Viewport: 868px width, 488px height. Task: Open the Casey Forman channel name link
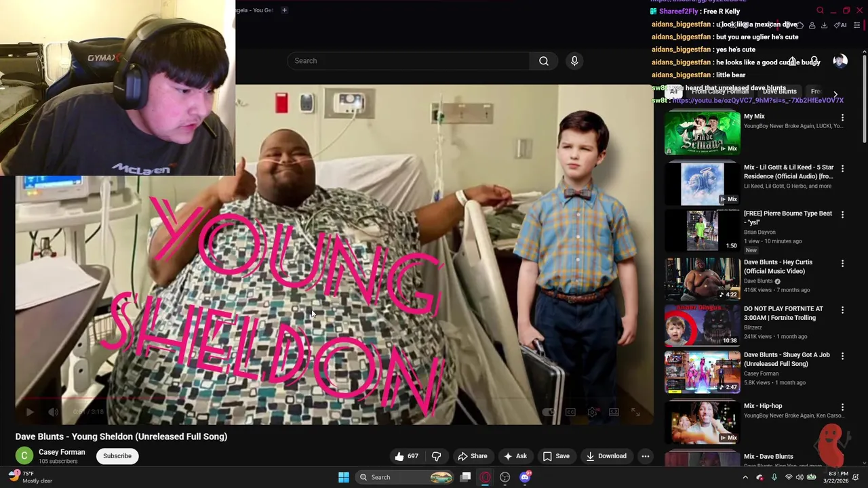pos(62,452)
